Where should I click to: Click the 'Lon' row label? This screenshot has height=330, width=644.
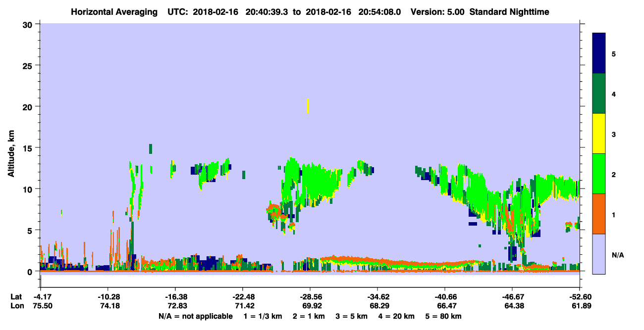point(17,306)
